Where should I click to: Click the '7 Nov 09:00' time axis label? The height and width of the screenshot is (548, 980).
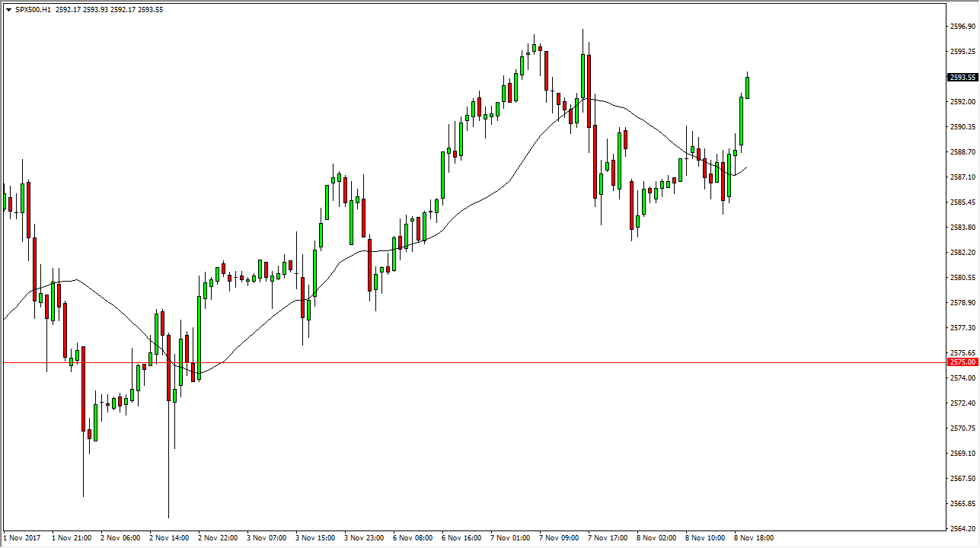point(559,538)
